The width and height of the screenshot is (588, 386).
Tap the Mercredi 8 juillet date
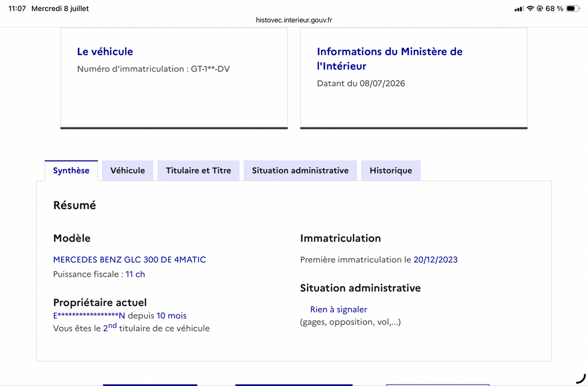[60, 9]
